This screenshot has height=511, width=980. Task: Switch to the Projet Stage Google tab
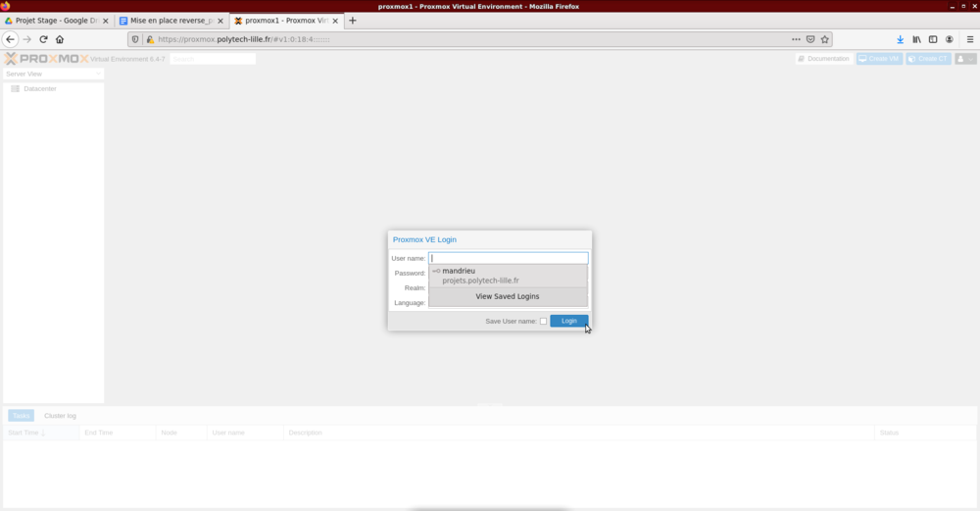[x=55, y=20]
